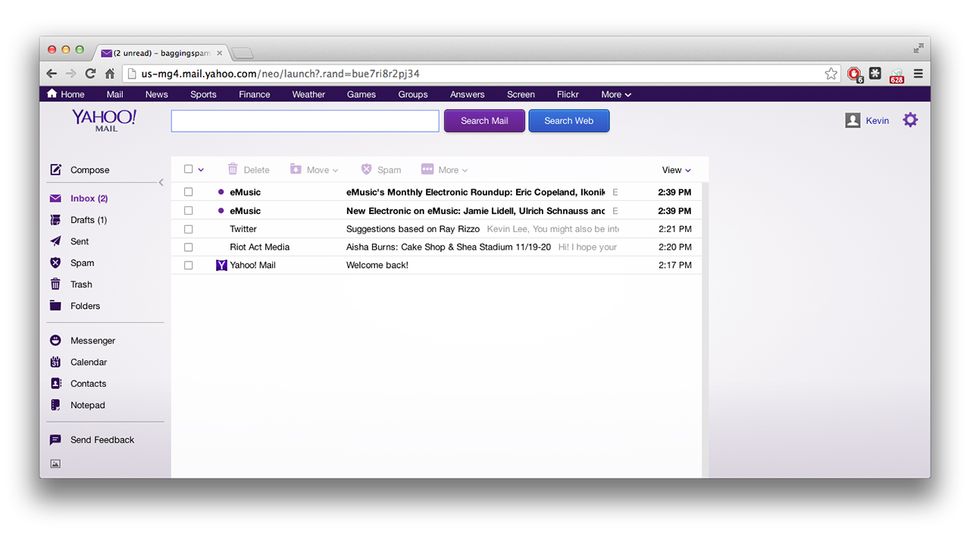Check the eMusic Monthly Electronic Roundup email
Screen dimensions: 970x546
188,192
